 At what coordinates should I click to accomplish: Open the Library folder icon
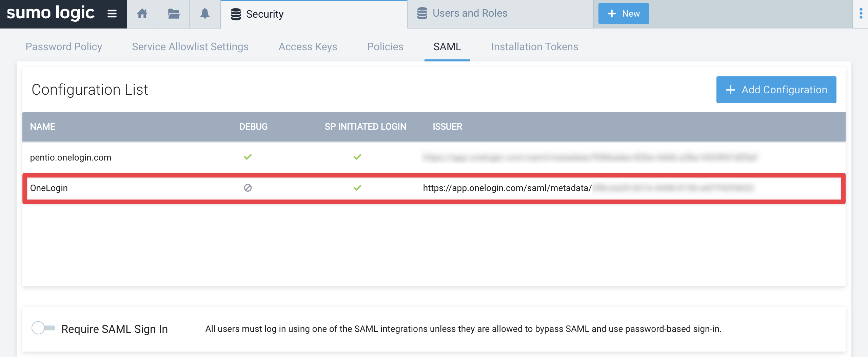point(174,14)
